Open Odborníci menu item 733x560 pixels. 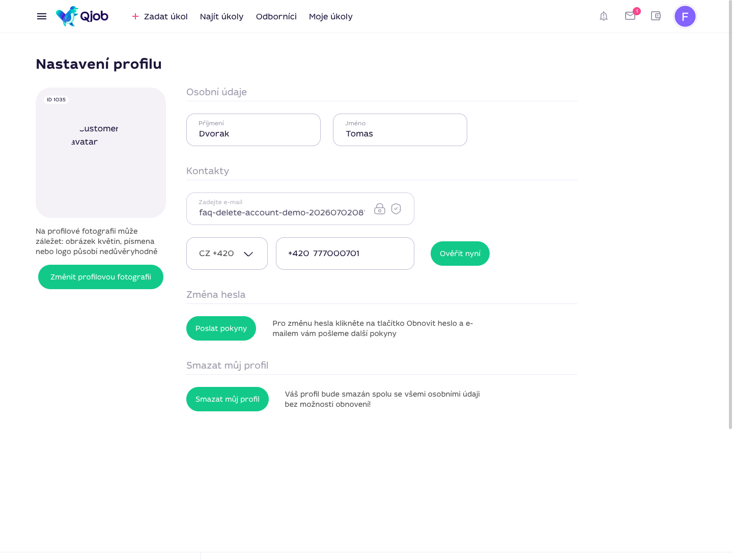[x=276, y=16]
